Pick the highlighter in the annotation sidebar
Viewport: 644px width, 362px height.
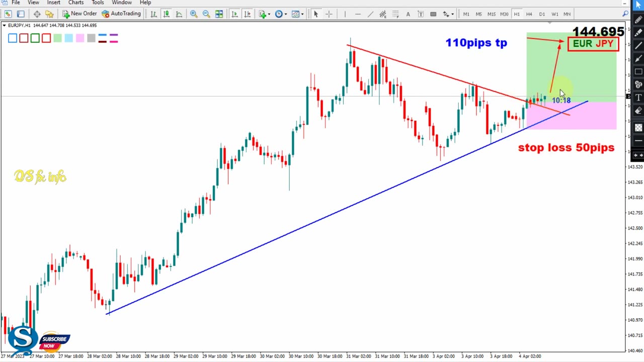tap(638, 32)
